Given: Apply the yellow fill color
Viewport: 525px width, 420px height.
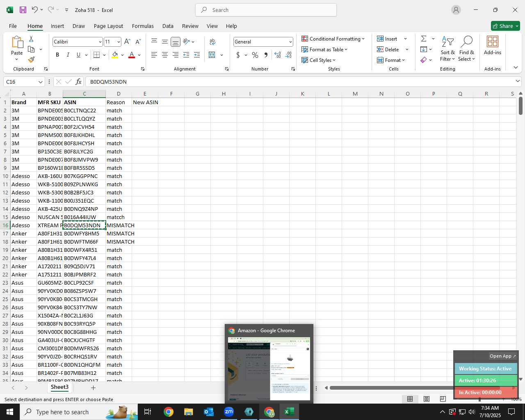Looking at the screenshot, I should [x=115, y=55].
